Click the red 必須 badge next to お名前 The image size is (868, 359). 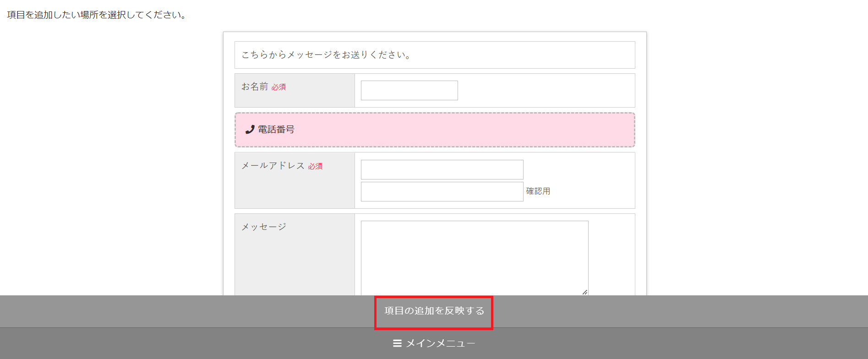point(278,87)
